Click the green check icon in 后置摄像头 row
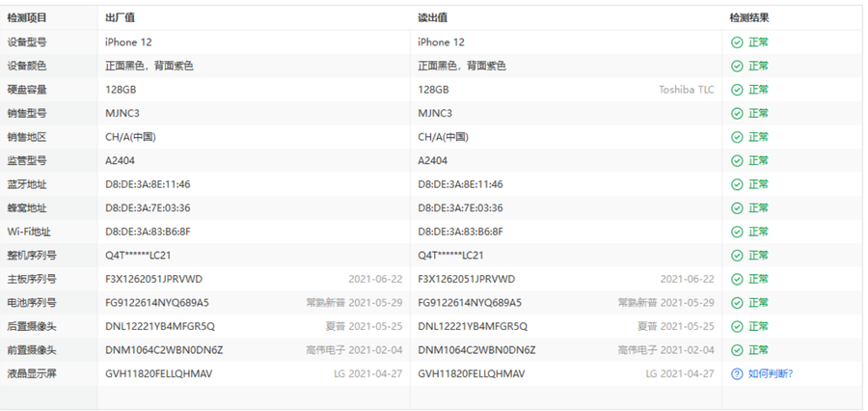Screen dimensions: 868x411 pyautogui.click(x=737, y=327)
